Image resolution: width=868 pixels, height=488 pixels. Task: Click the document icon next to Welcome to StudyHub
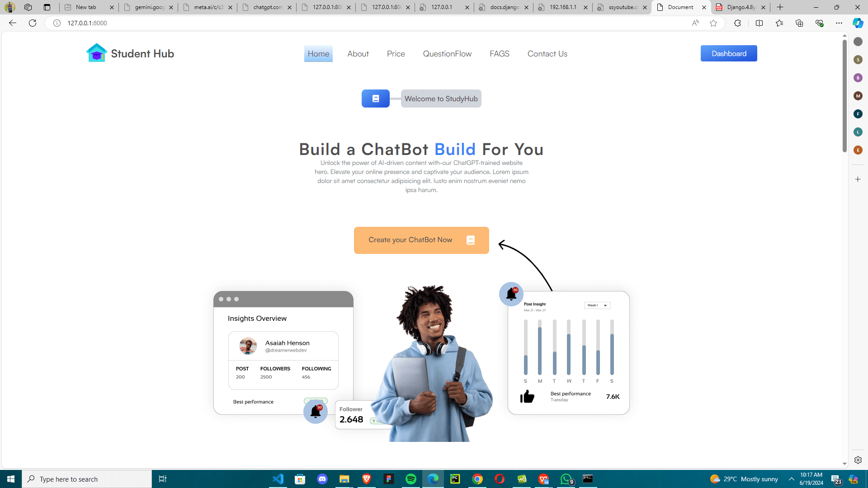[x=375, y=99]
